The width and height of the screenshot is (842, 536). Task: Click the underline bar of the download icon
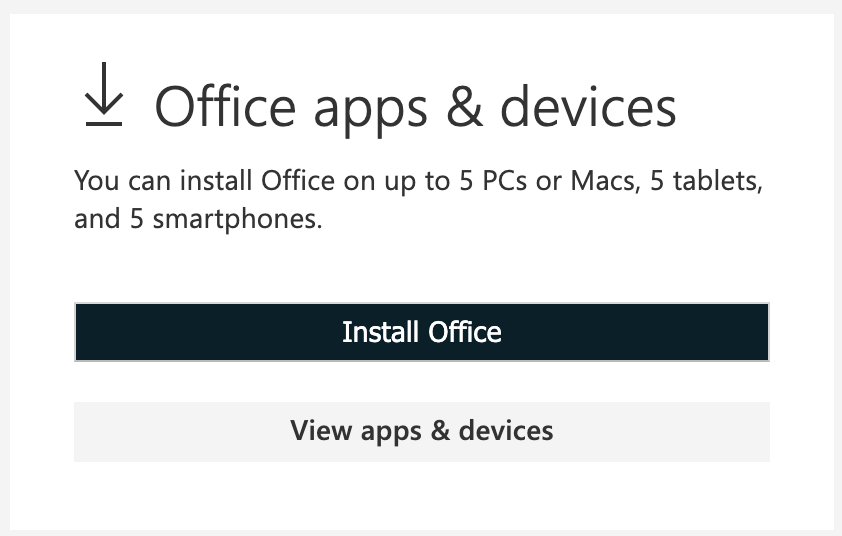(104, 124)
